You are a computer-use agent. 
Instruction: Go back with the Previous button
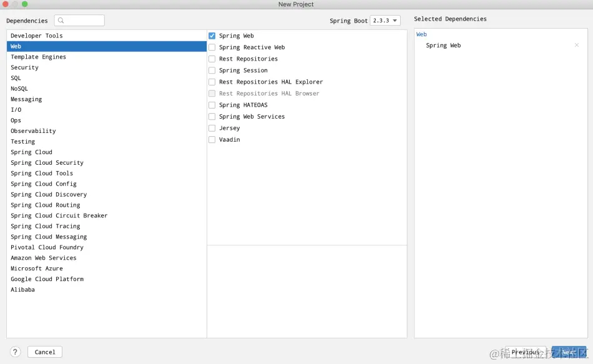pos(526,352)
